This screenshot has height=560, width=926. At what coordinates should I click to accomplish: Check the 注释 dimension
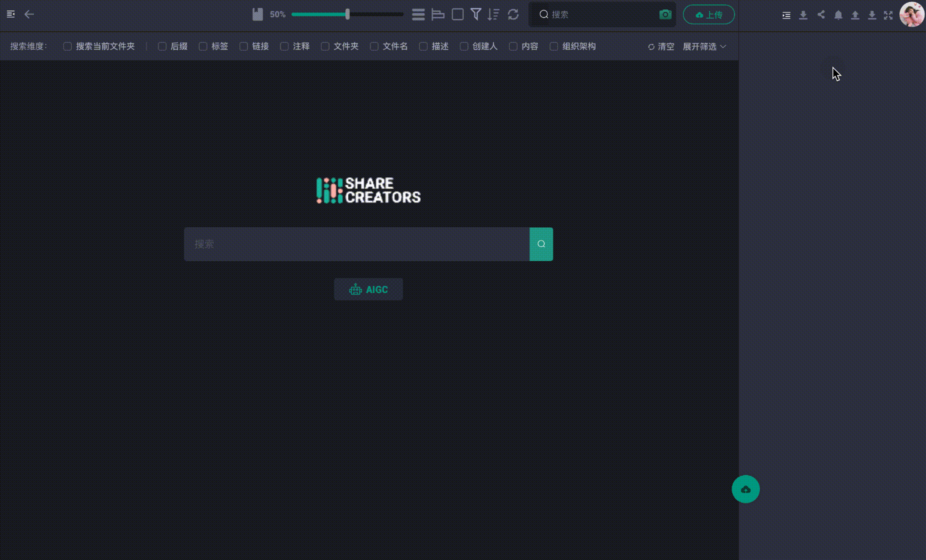tap(284, 46)
